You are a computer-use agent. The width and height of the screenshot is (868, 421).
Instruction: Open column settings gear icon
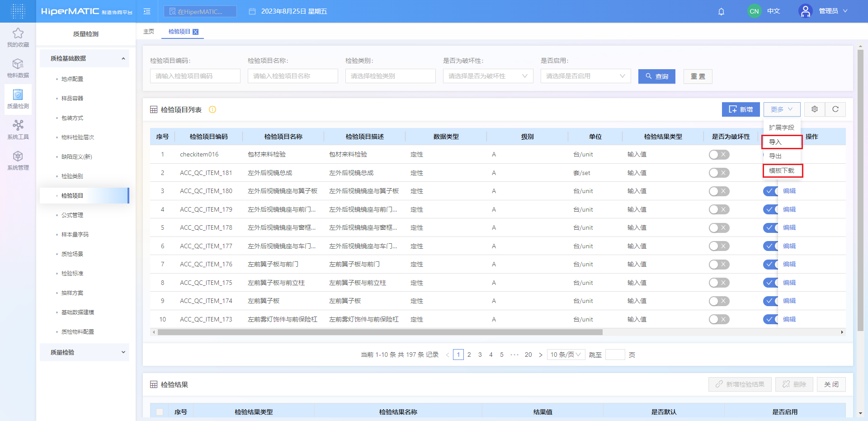coord(815,109)
